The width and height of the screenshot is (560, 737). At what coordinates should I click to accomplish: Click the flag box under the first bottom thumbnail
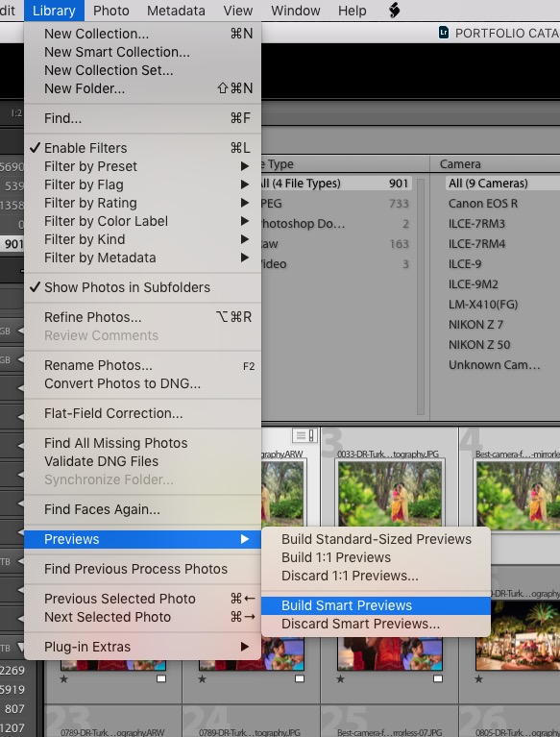(x=161, y=678)
